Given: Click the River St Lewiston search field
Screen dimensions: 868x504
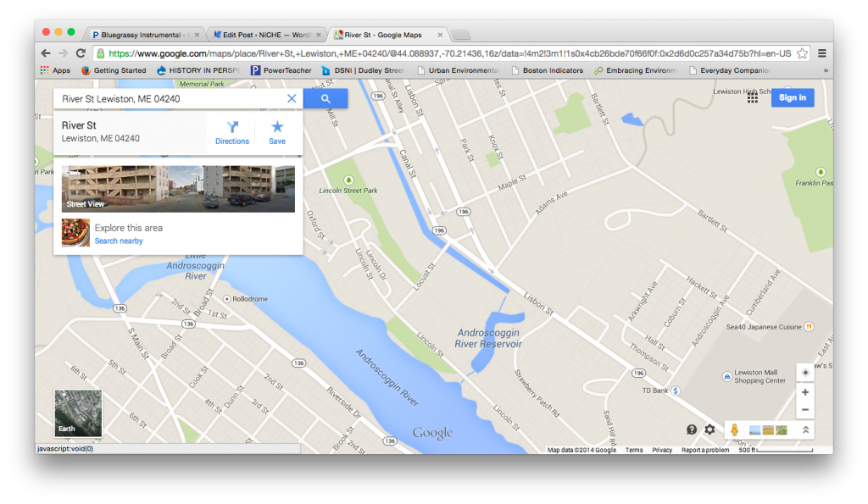Looking at the screenshot, I should (x=170, y=99).
